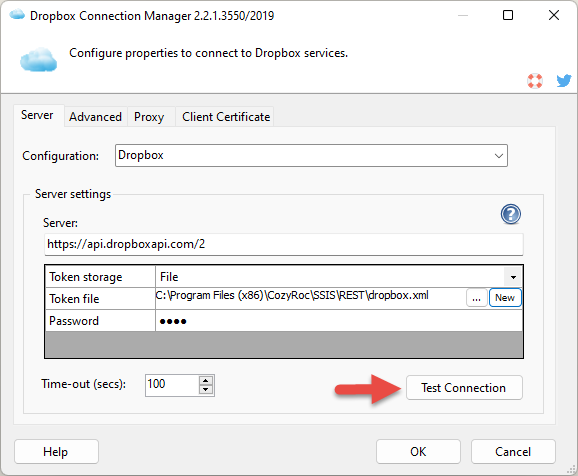578x476 pixels.
Task: Click the Test Connection button
Action: [464, 388]
